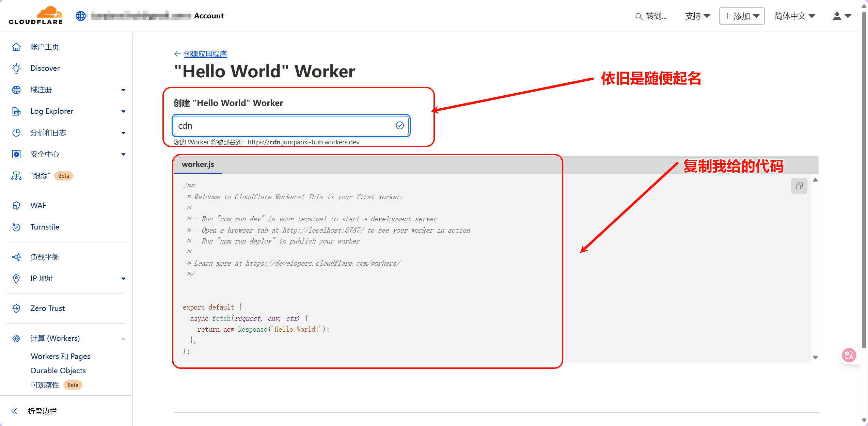This screenshot has height=426, width=868.
Task: Go back via 创建应用程序 link
Action: 205,54
